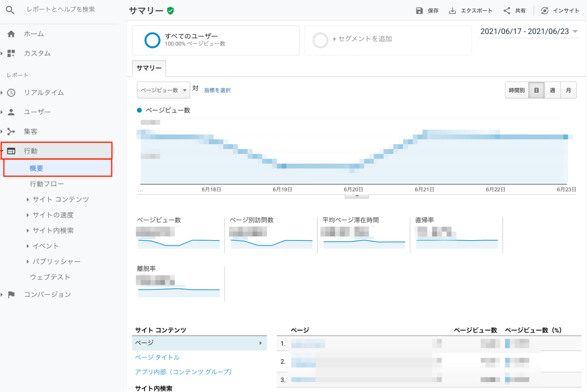Switch chart to 週 view
The width and height of the screenshot is (587, 392).
click(552, 90)
